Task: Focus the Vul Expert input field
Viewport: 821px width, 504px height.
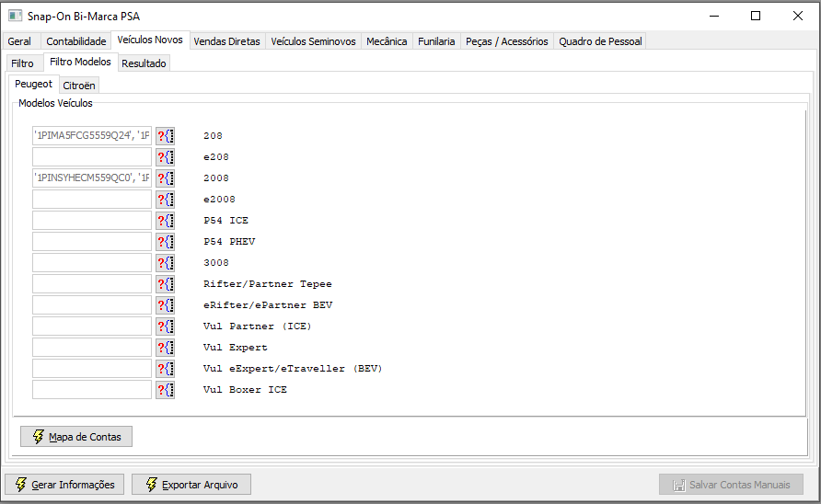Action: pyautogui.click(x=92, y=348)
